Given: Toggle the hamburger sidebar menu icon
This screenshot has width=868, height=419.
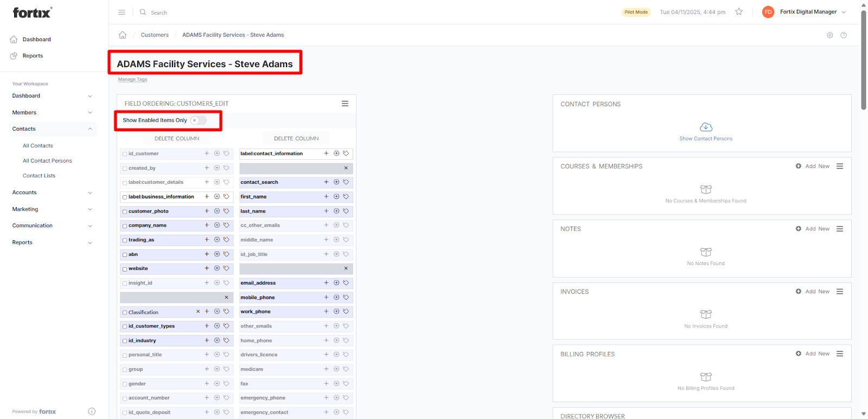Looking at the screenshot, I should [x=122, y=12].
